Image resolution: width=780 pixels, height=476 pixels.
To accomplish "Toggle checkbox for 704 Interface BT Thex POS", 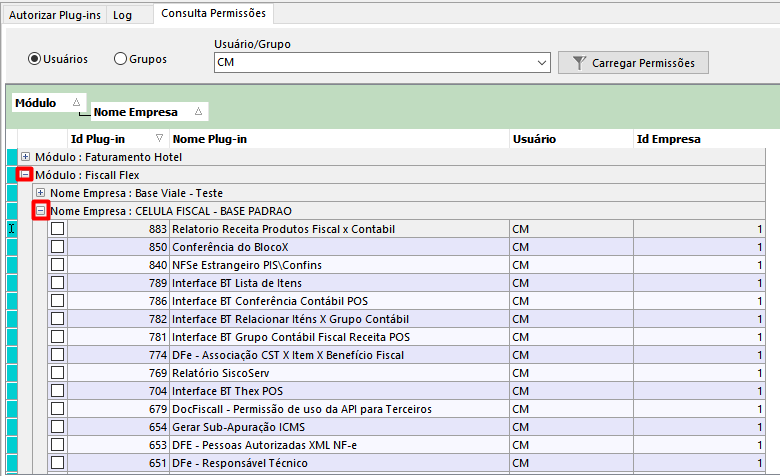I will coord(58,390).
